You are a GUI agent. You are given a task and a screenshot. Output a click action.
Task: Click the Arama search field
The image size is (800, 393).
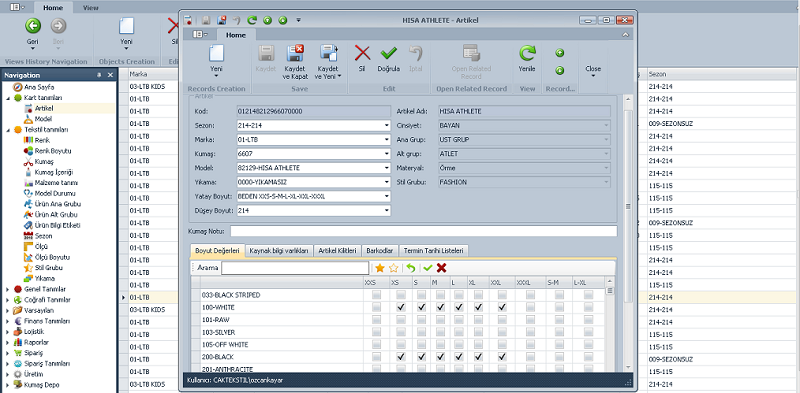click(x=295, y=268)
